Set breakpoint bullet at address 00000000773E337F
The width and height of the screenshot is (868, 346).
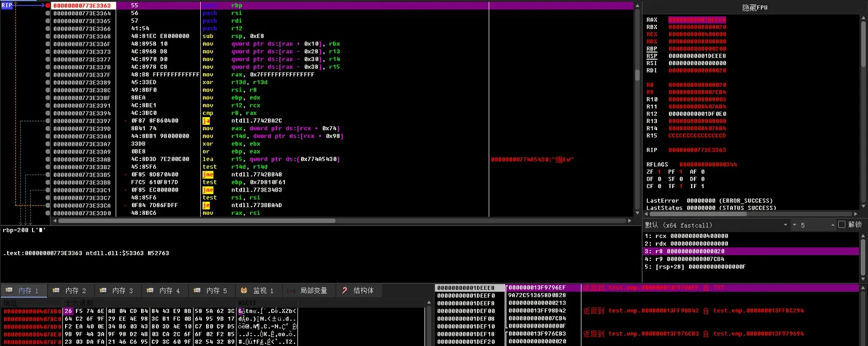click(x=48, y=75)
